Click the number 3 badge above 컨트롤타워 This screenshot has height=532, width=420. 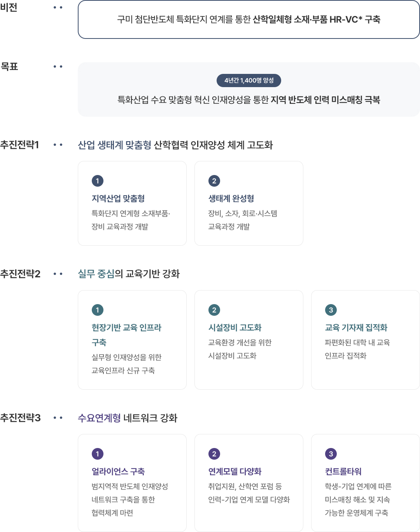coord(331,454)
